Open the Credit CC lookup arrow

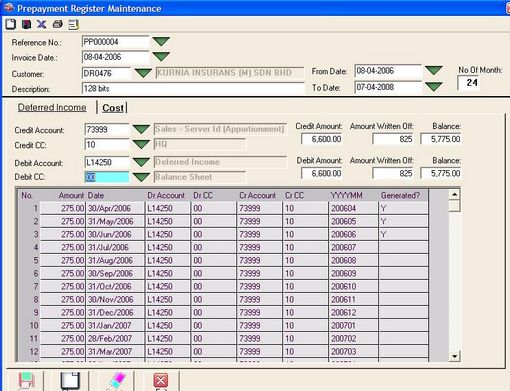click(141, 144)
